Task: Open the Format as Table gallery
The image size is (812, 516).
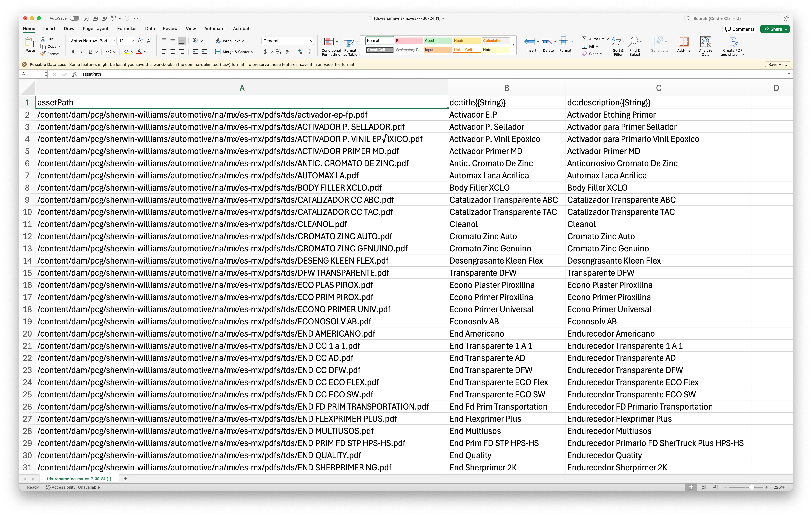Action: [348, 42]
